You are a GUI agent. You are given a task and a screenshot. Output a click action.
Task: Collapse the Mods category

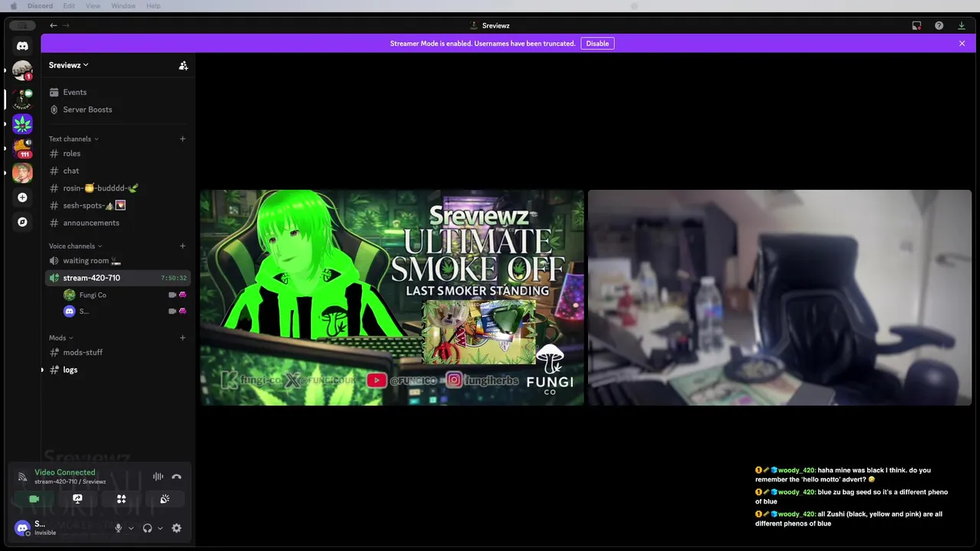[x=60, y=338]
